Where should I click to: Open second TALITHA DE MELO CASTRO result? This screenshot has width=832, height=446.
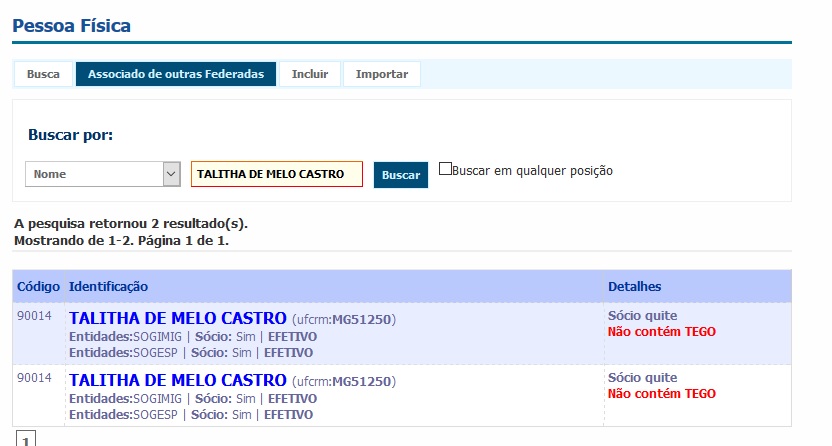[178, 380]
